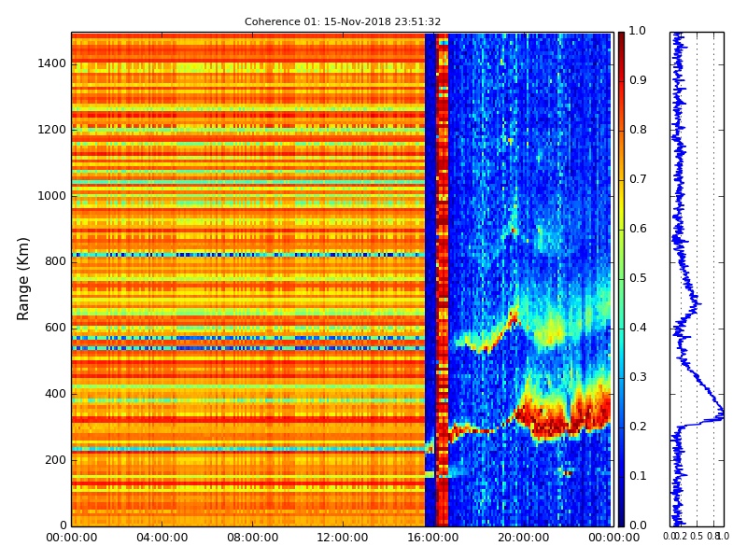The width and height of the screenshot is (747, 560).
Task: Click the 0.3 label on the colorbar
Action: coord(638,377)
